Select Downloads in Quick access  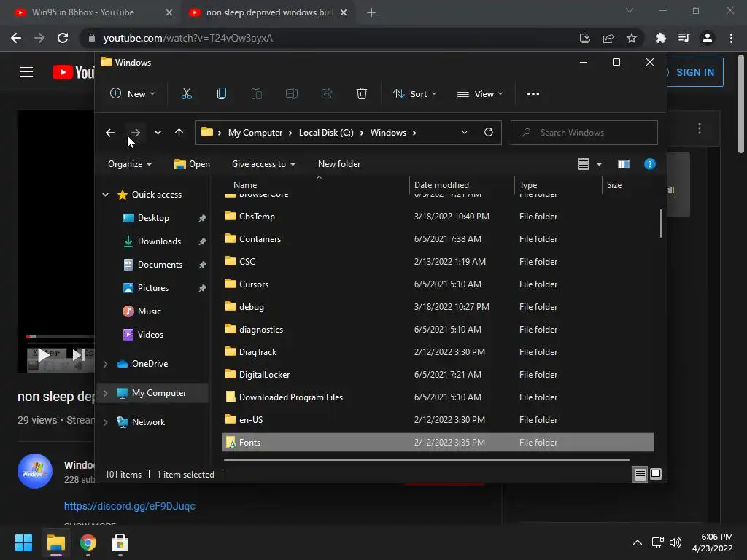[x=159, y=241]
